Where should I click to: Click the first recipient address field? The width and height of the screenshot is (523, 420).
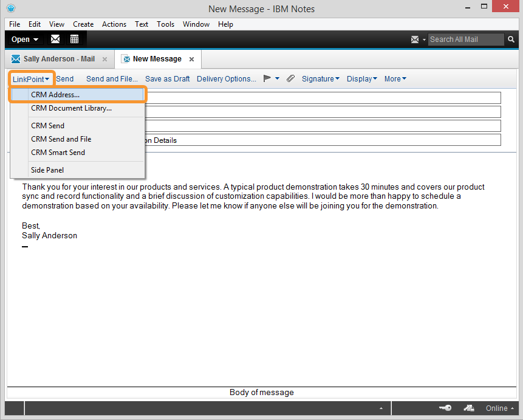[323, 98]
